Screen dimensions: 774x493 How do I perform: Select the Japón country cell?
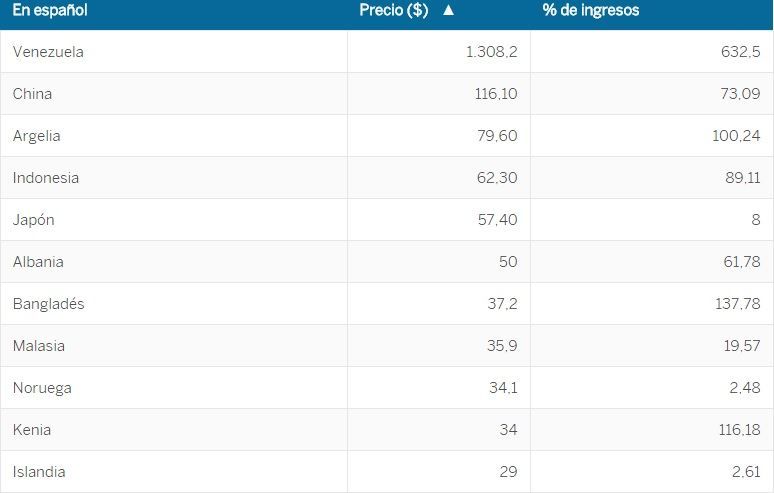(34, 220)
